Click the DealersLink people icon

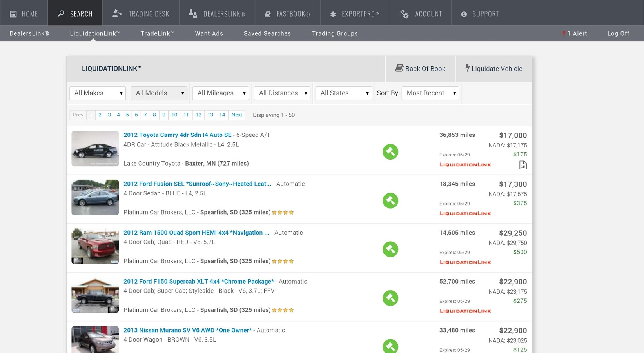coord(193,14)
